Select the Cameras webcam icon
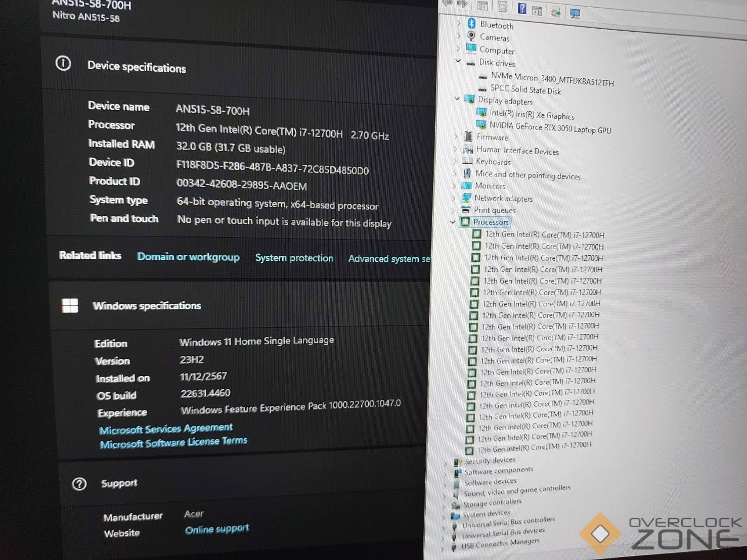 (x=471, y=36)
